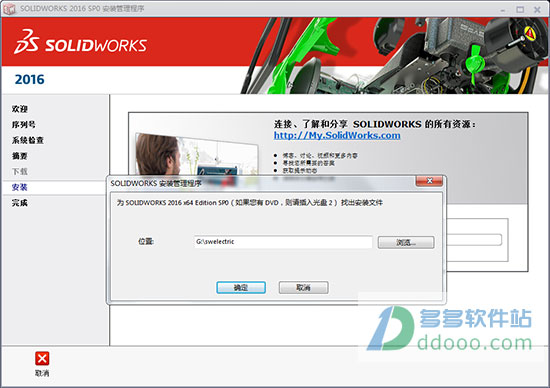Screen dimensions: 550x388
Task: Click the red X cancel icon
Action: [42, 359]
